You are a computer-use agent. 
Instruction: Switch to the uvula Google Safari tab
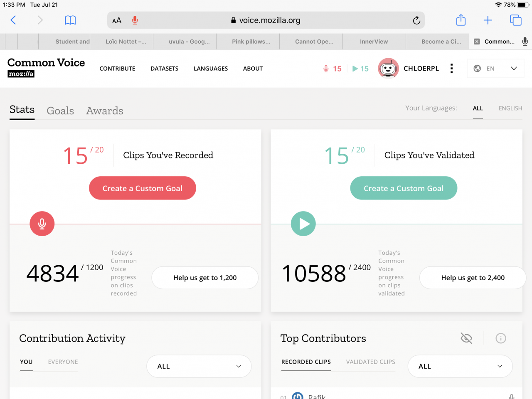(185, 42)
